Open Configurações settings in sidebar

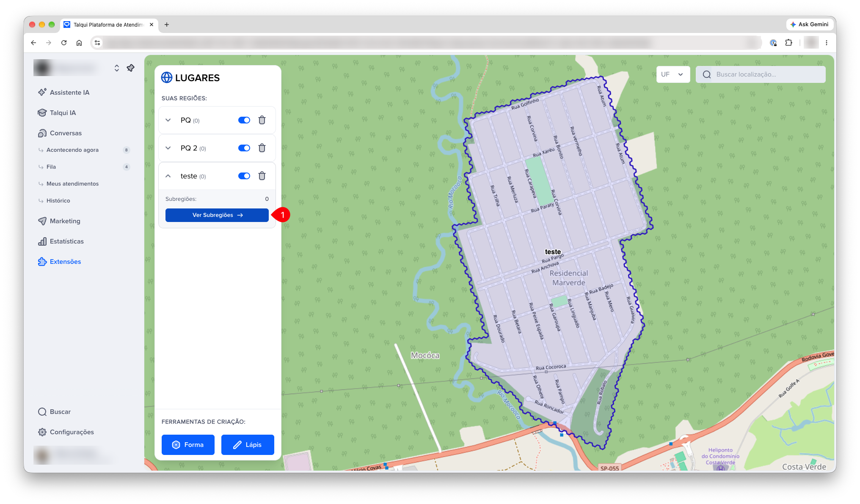pos(66,432)
